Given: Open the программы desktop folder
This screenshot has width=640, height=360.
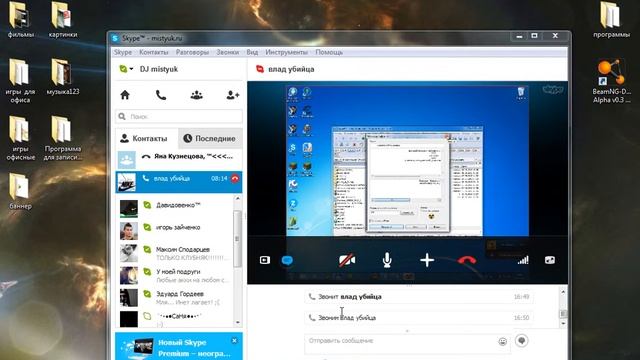Looking at the screenshot, I should pyautogui.click(x=611, y=20).
